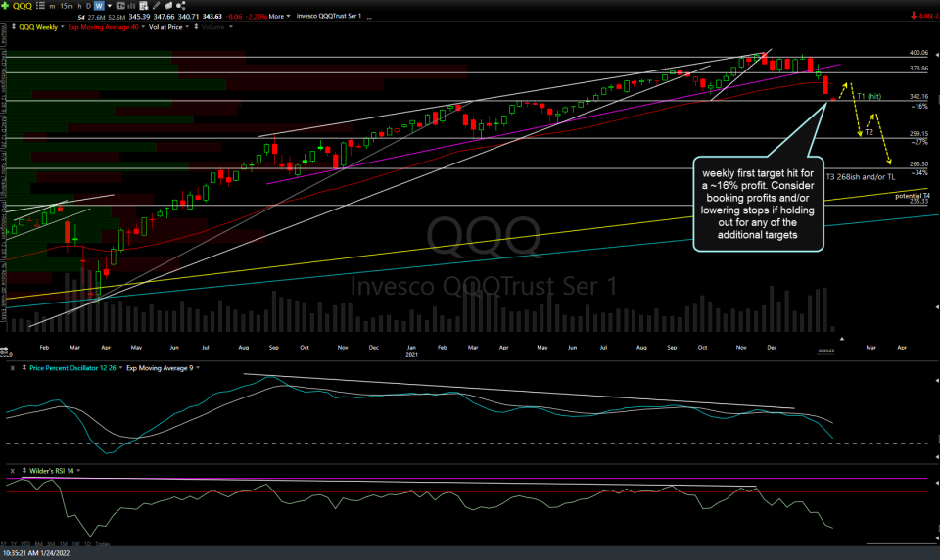
Task: Click the Vol at Price label
Action: [165, 27]
